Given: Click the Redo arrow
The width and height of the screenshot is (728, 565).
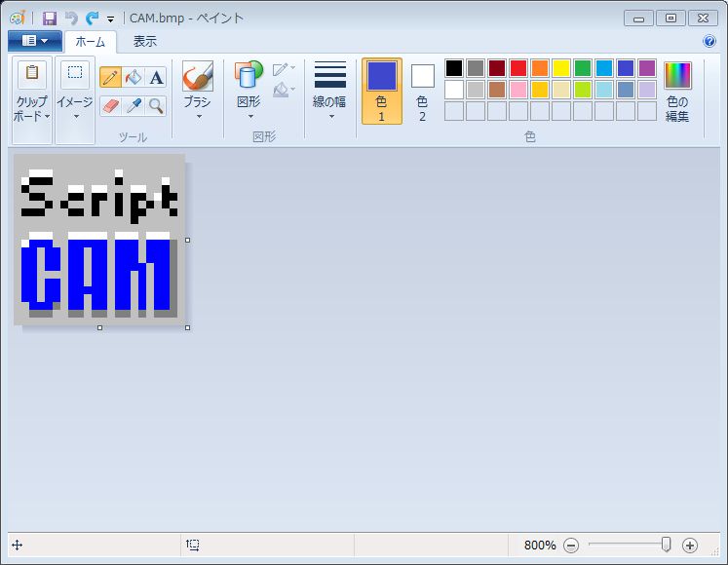Looking at the screenshot, I should click(x=93, y=19).
